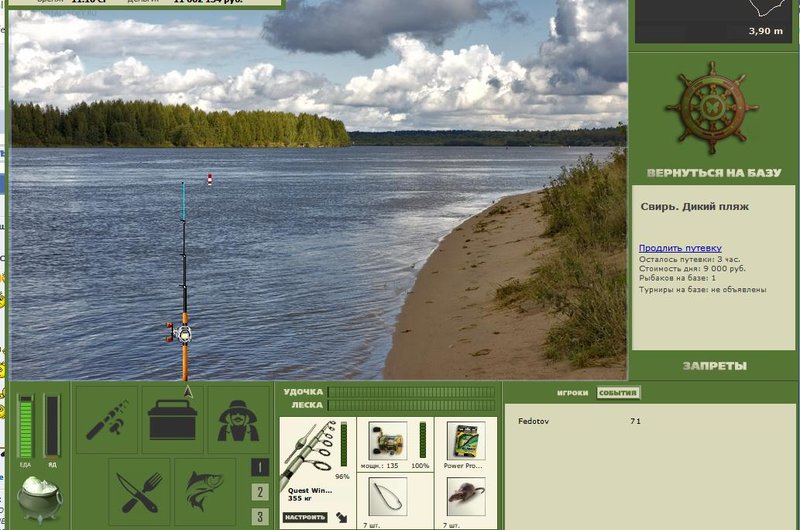
Task: Click the УДОЧКА tension bar
Action: coord(411,392)
